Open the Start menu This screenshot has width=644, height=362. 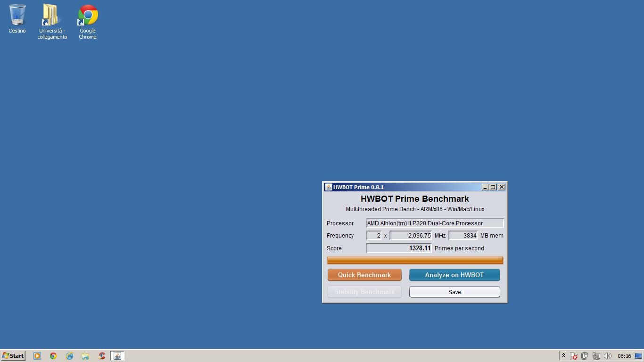(x=13, y=356)
